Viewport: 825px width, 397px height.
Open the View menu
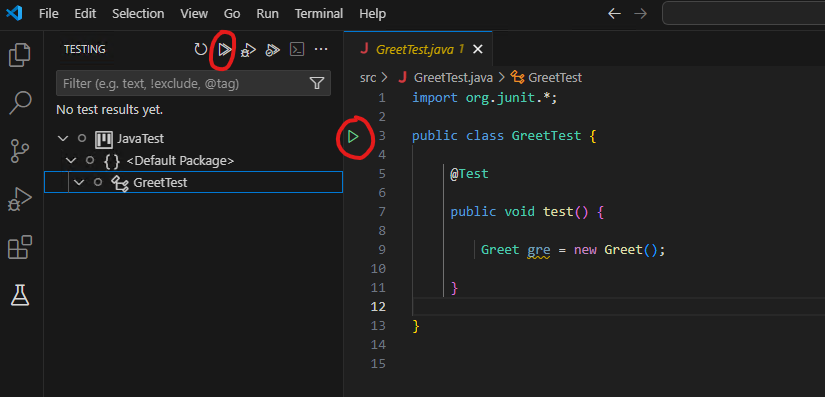(194, 14)
